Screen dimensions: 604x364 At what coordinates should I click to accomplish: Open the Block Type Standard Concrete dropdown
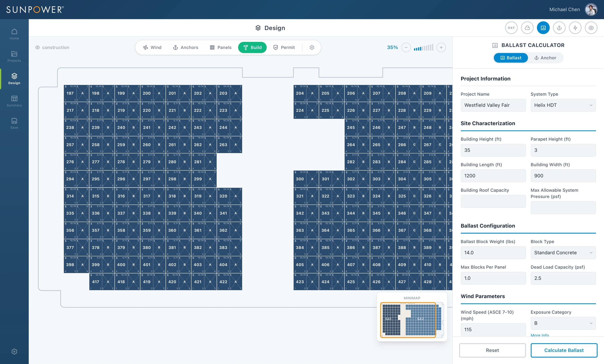[x=563, y=253]
